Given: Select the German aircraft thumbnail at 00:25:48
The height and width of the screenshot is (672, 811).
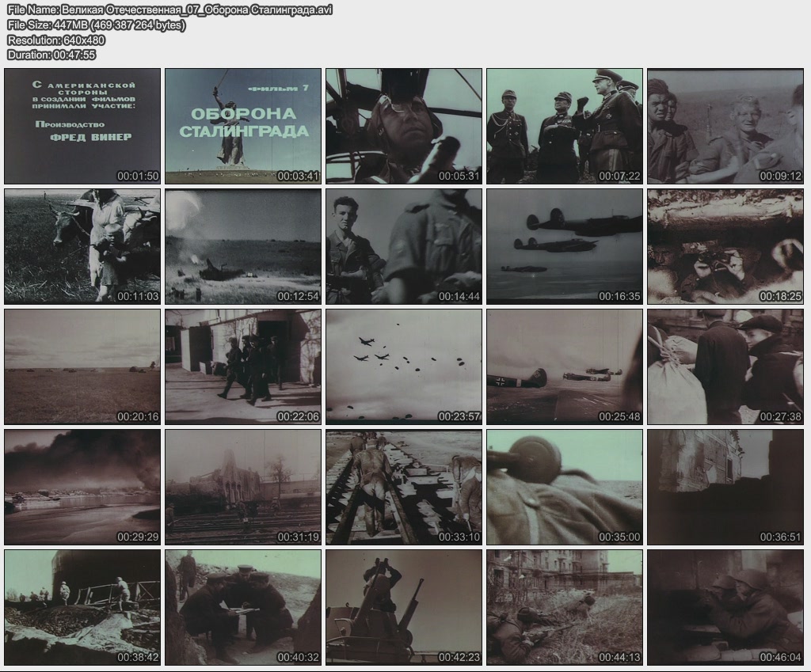Looking at the screenshot, I should [x=565, y=366].
